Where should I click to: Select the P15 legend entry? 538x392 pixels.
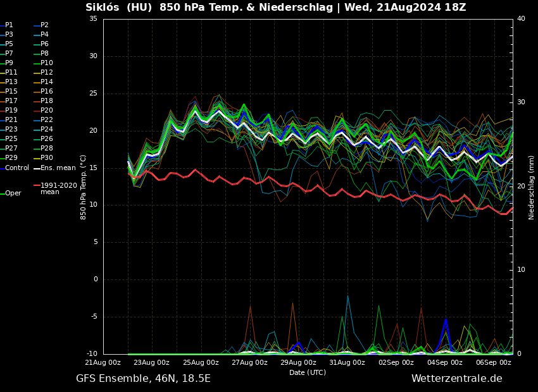point(11,92)
